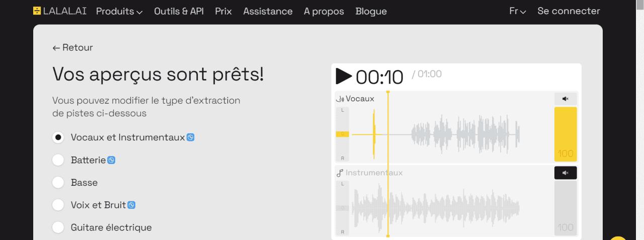Mute the Vocaux track

click(x=566, y=99)
